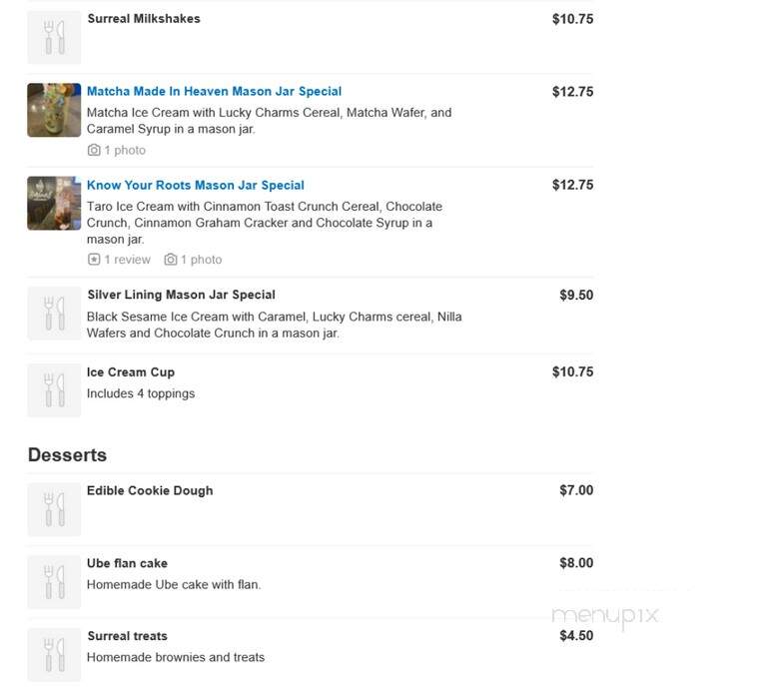
Task: Select the Ube flan cake item title
Action: tap(127, 563)
